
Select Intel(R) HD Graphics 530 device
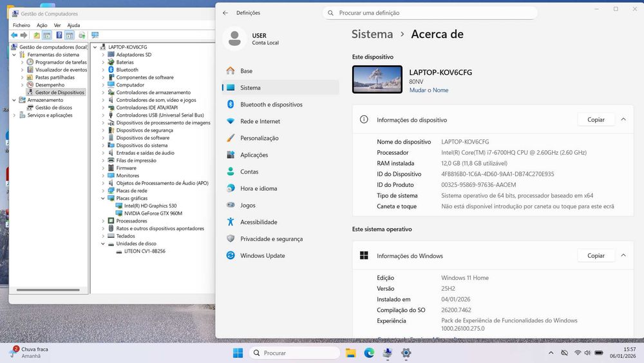point(150,206)
